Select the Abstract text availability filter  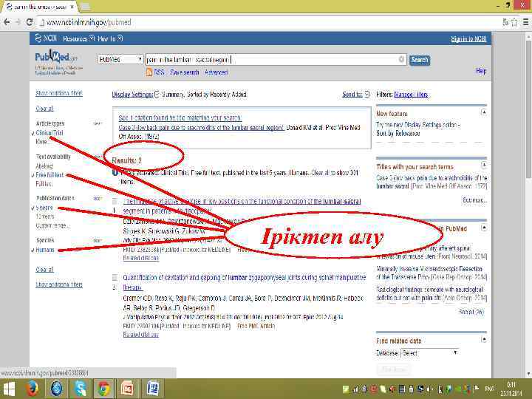pos(44,166)
